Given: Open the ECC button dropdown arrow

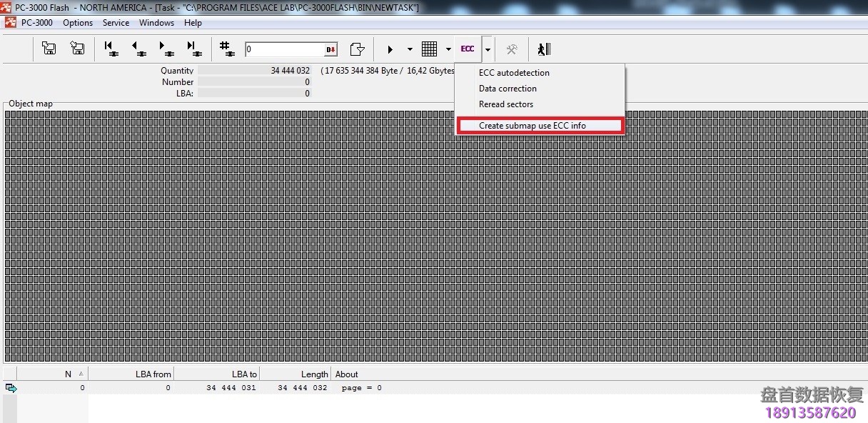Looking at the screenshot, I should (487, 49).
